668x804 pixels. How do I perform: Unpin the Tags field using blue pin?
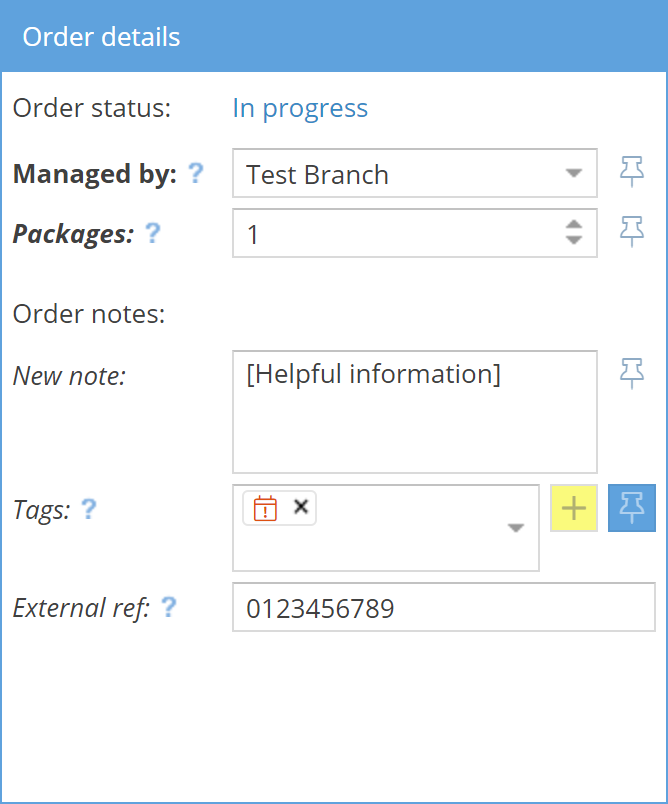point(632,508)
